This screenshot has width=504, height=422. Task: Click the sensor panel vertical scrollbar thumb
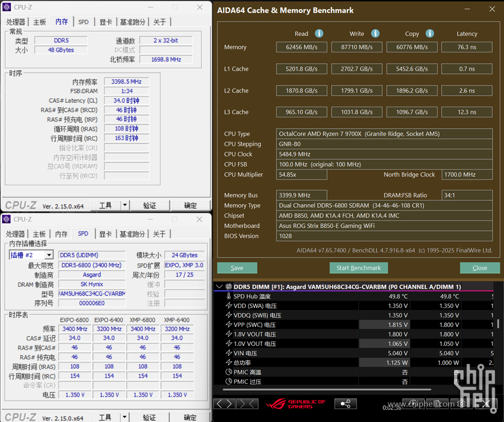point(498,323)
